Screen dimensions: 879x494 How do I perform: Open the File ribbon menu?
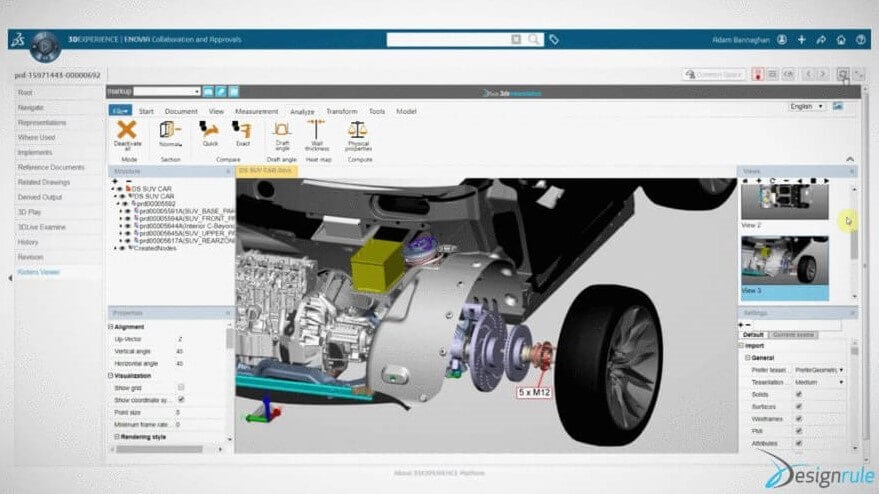120,111
